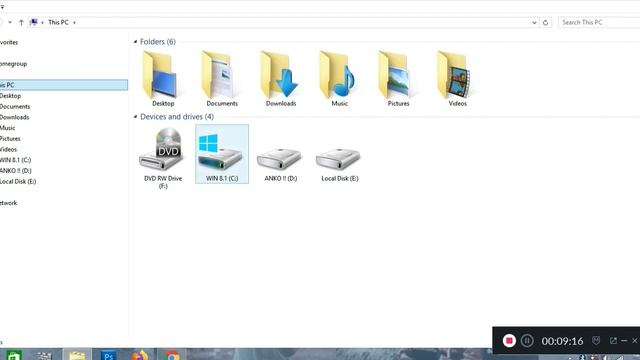Open File Explorer in the taskbar
The height and width of the screenshot is (360, 640).
pyautogui.click(x=77, y=355)
